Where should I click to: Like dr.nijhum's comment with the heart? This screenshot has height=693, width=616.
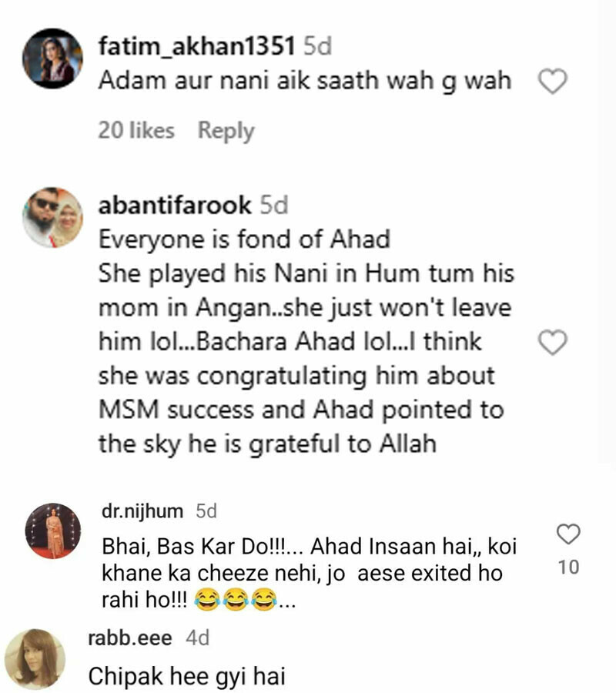568,534
